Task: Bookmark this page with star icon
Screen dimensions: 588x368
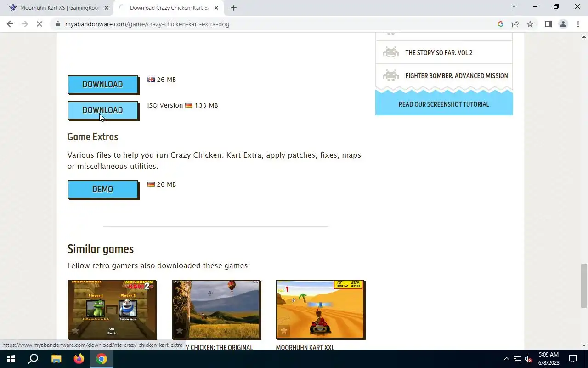Action: tap(530, 24)
